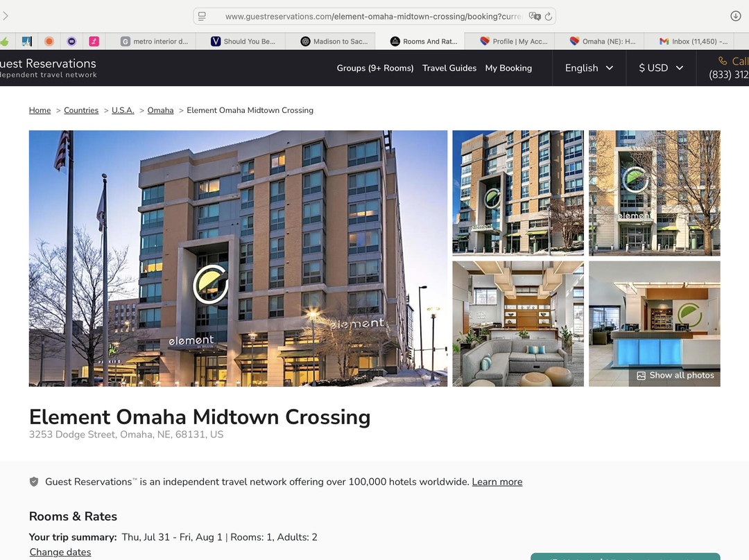
Task: Open the pinned orange circle tab
Action: 49,42
